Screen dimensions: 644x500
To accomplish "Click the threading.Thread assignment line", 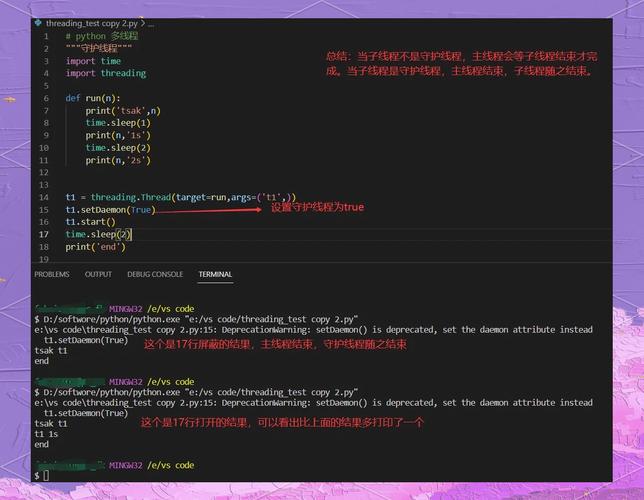I will 181,197.
